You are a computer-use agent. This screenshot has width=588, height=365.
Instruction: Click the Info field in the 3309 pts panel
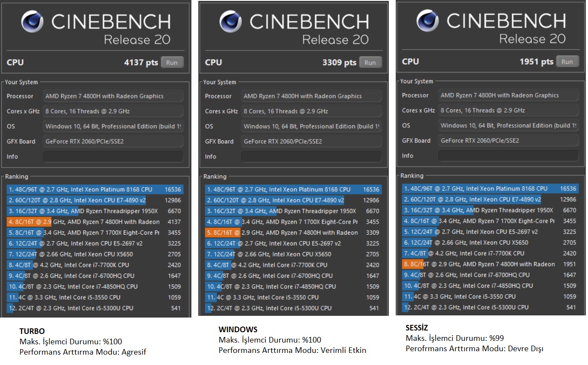[311, 157]
